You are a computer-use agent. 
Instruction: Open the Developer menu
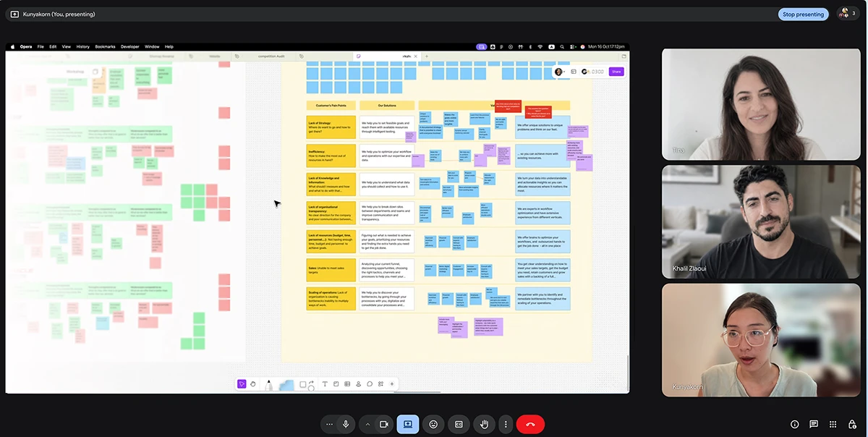coord(130,46)
